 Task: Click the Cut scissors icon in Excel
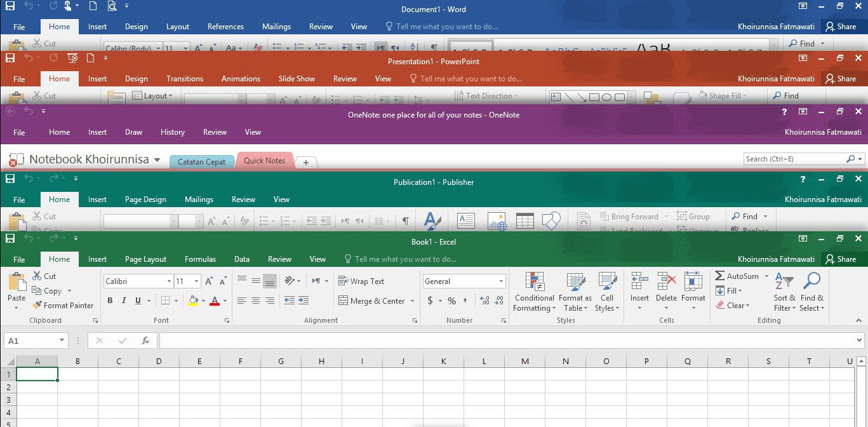[36, 276]
